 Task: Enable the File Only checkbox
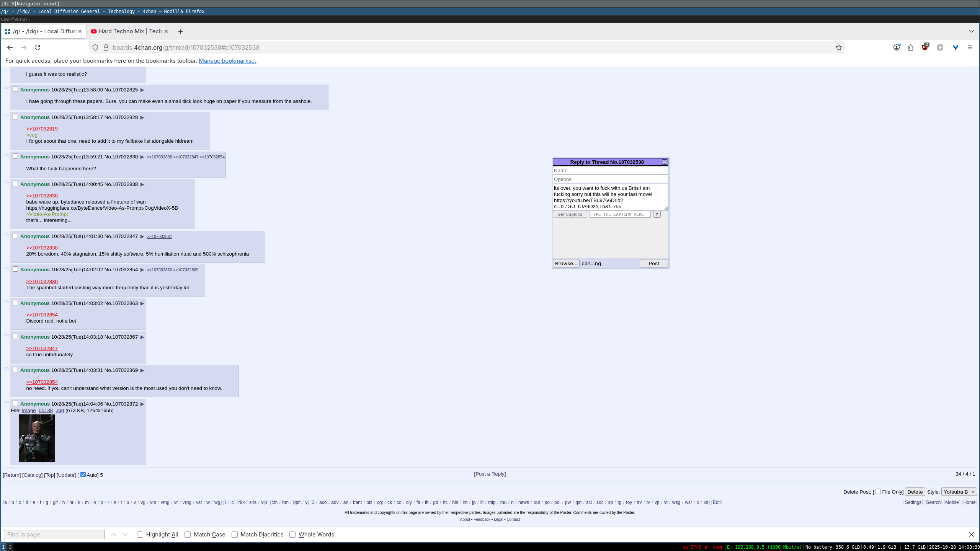[878, 491]
